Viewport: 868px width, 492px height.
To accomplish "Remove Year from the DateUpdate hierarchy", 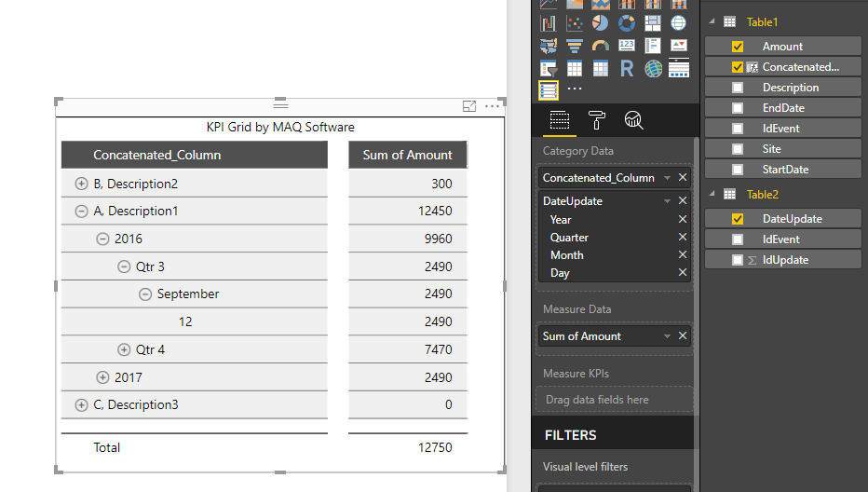I will coord(683,219).
